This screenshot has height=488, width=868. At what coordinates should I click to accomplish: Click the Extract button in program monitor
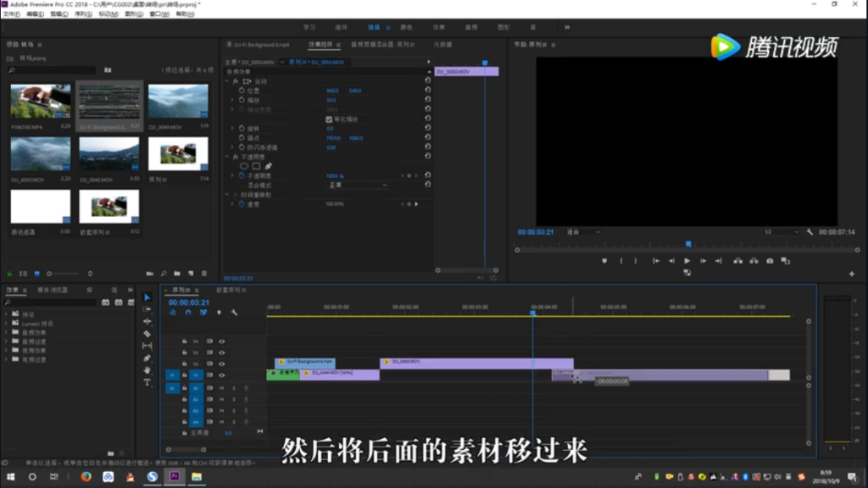754,261
